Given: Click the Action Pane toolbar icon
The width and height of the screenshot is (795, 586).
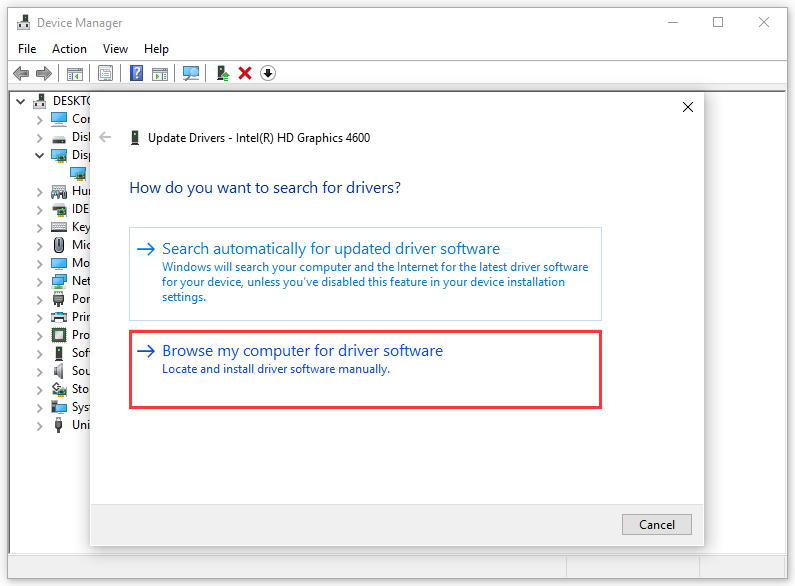Looking at the screenshot, I should point(160,74).
